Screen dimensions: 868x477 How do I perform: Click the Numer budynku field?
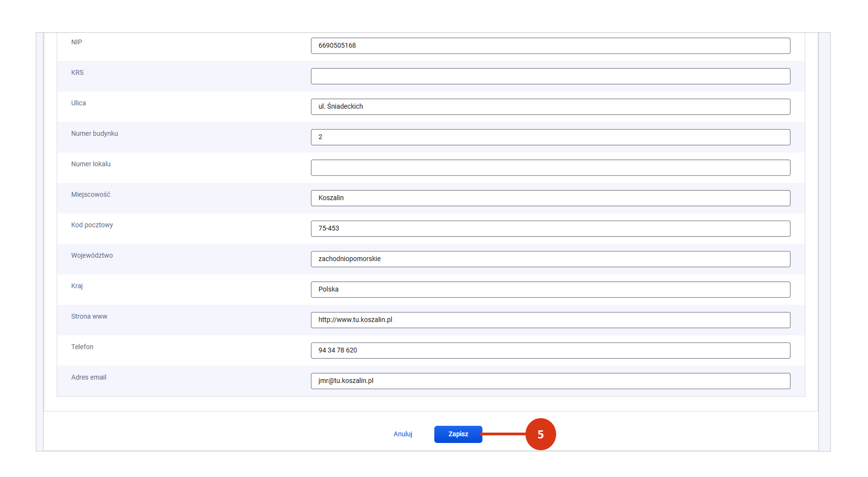(550, 137)
